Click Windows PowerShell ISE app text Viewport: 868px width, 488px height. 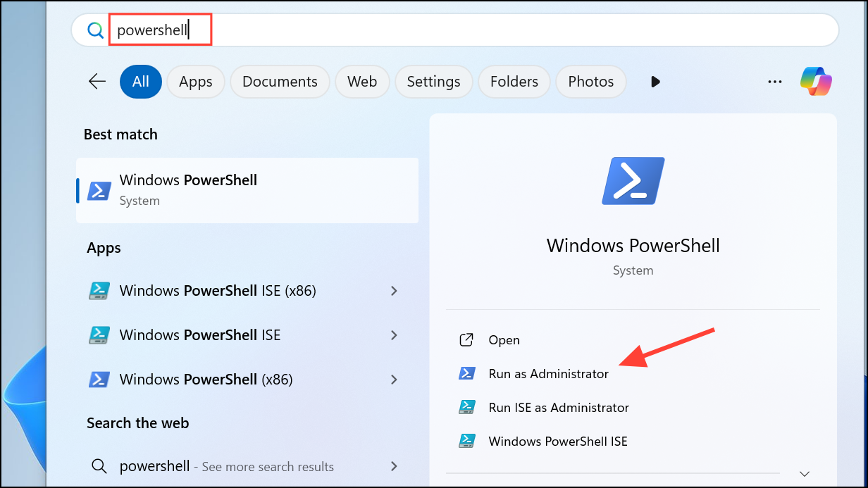(200, 335)
